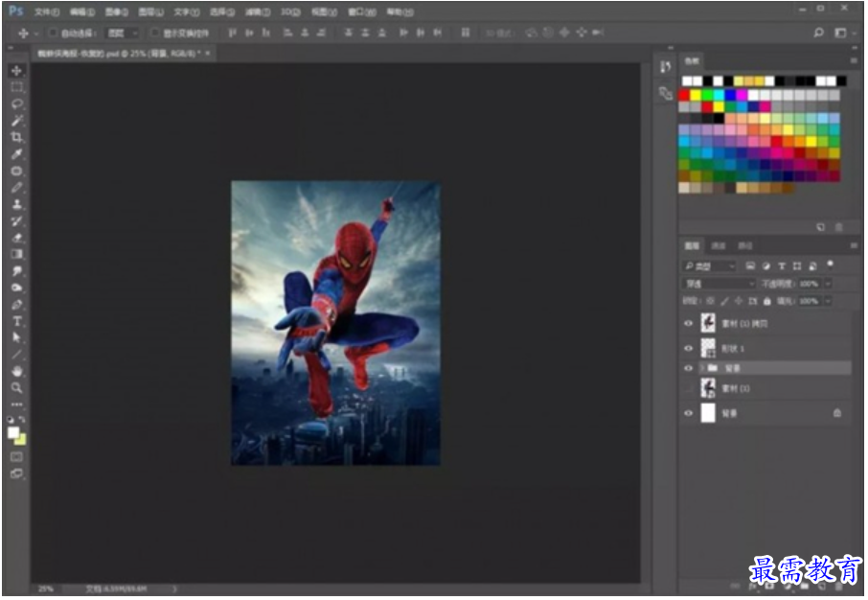Click align top edges in options bar

[x=232, y=34]
